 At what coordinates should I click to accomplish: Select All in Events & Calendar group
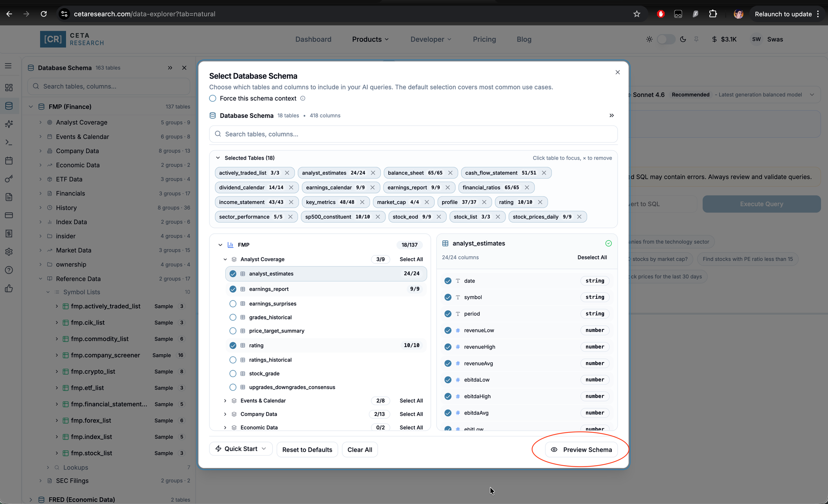click(411, 401)
